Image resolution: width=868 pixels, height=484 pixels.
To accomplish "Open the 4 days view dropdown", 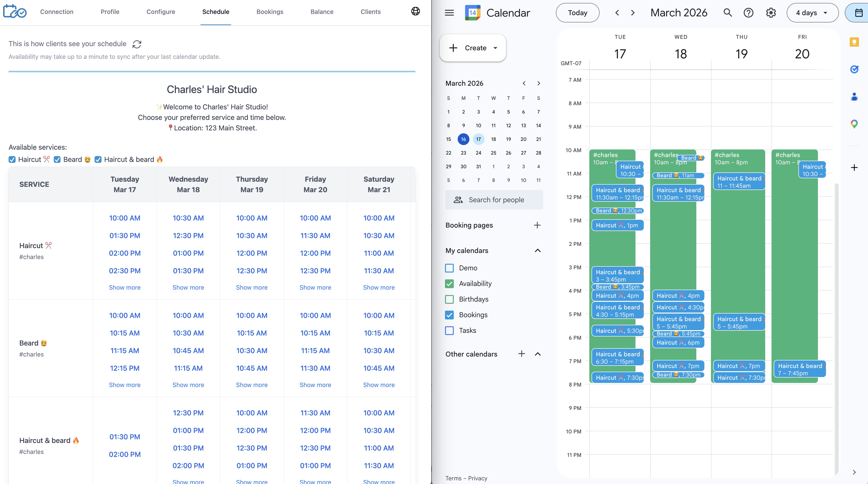I will pyautogui.click(x=812, y=12).
